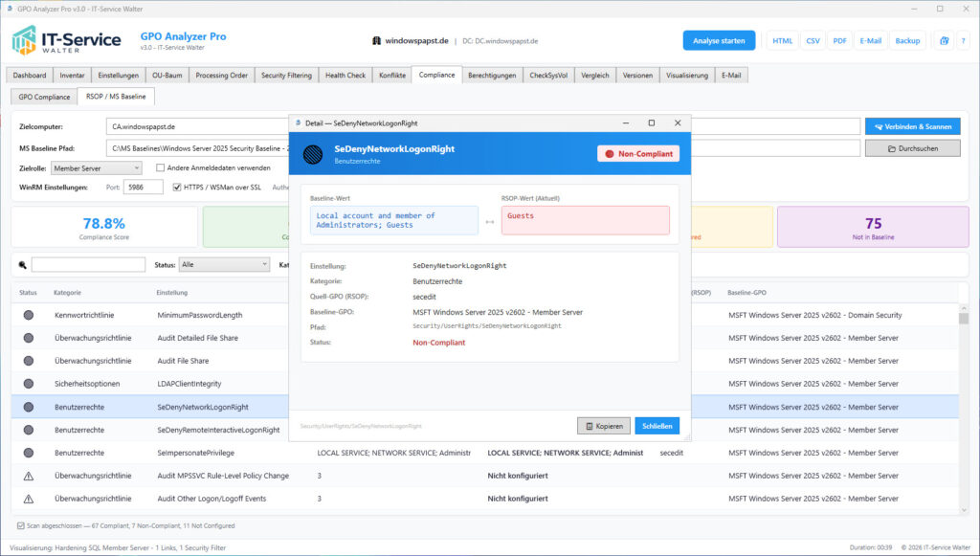980x556 pixels.
Task: Toggle the warning status on Audit Other Logon/Logoff Events
Action: tap(30, 498)
